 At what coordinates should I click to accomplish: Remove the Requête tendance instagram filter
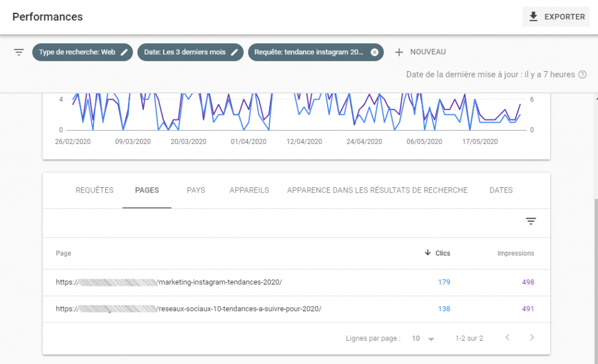(374, 52)
